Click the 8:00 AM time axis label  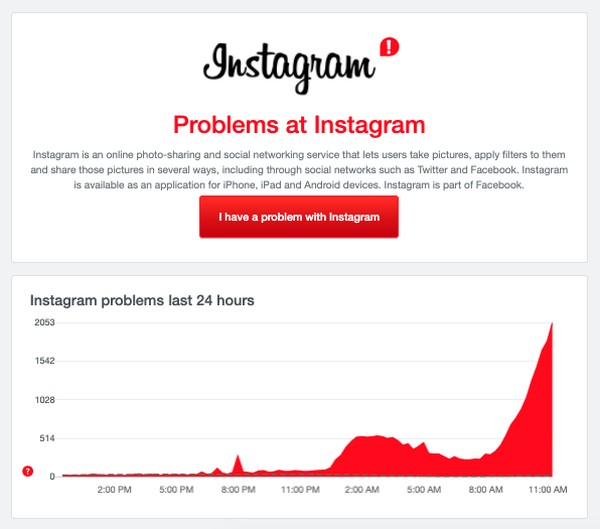click(486, 490)
